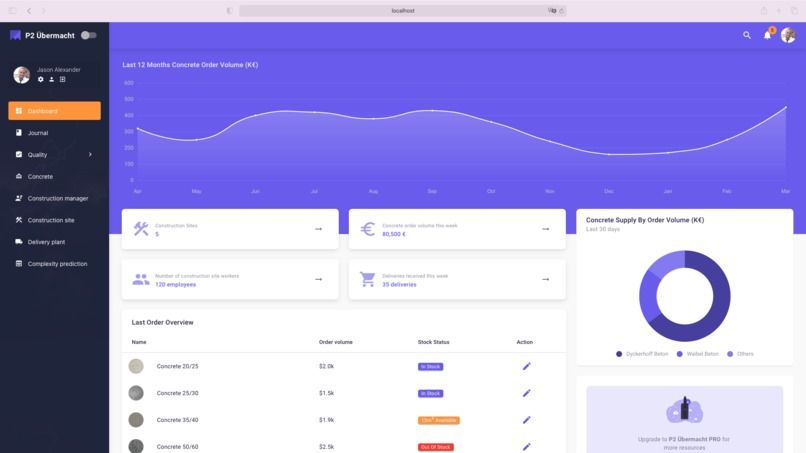
Task: Click the browser address bar showing localhost
Action: (x=402, y=10)
